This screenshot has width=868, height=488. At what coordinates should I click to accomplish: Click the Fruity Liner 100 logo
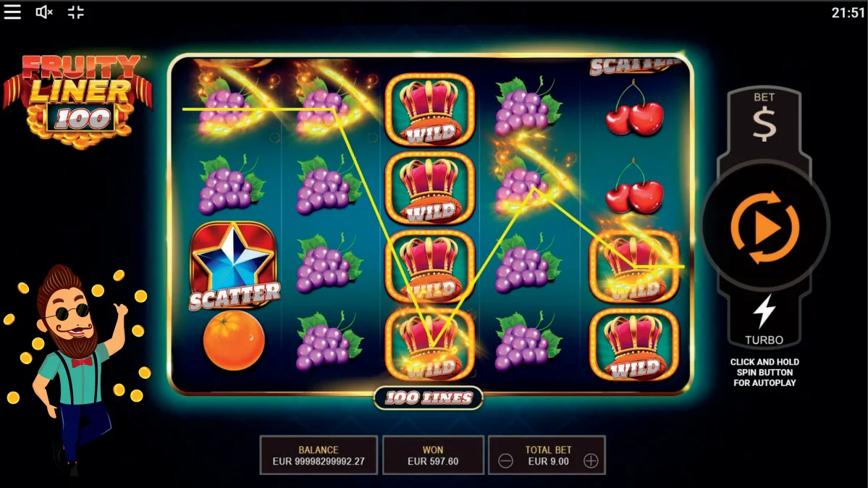coord(78,100)
